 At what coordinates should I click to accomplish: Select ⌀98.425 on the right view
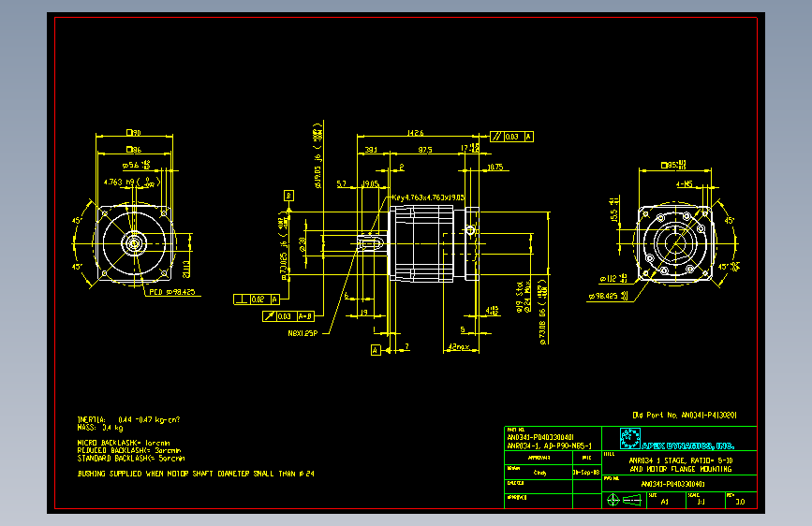coord(609,296)
